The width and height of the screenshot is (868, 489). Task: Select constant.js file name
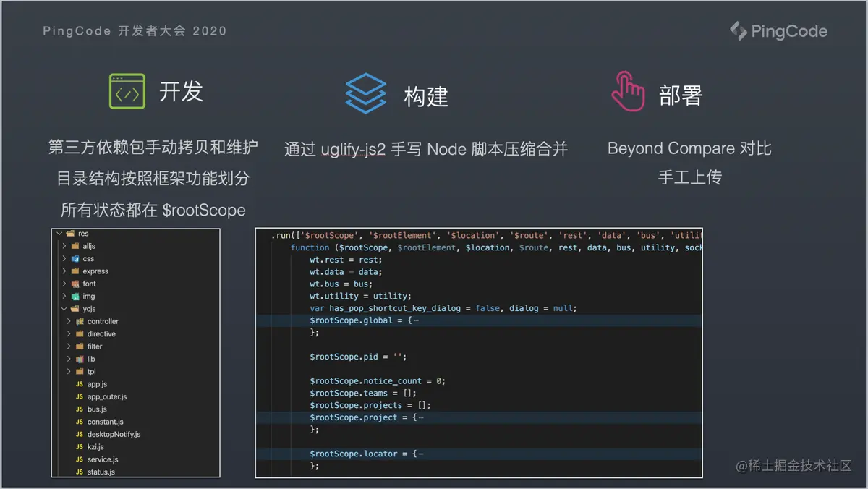point(106,422)
